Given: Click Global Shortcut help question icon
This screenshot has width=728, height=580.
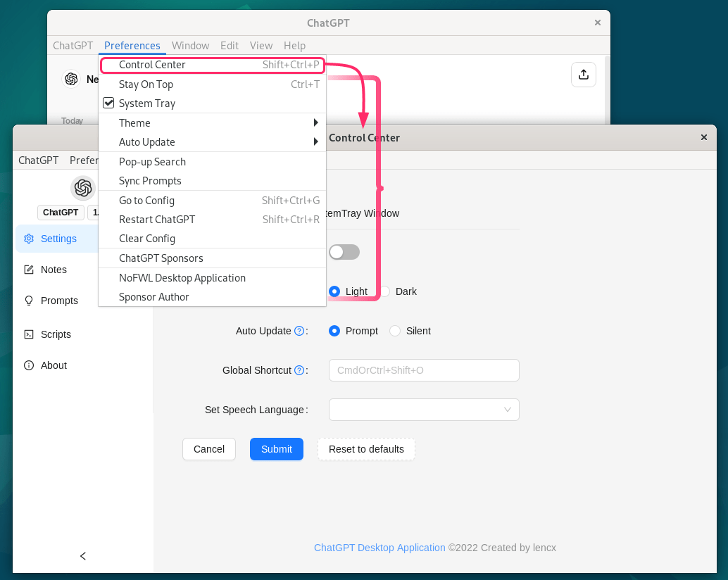Looking at the screenshot, I should click(299, 370).
